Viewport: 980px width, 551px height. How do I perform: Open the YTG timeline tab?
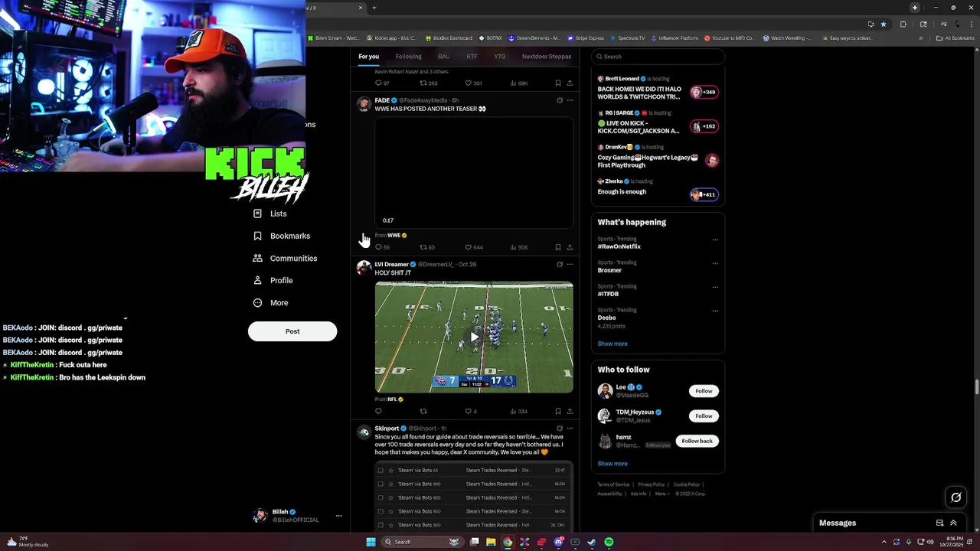[499, 57]
